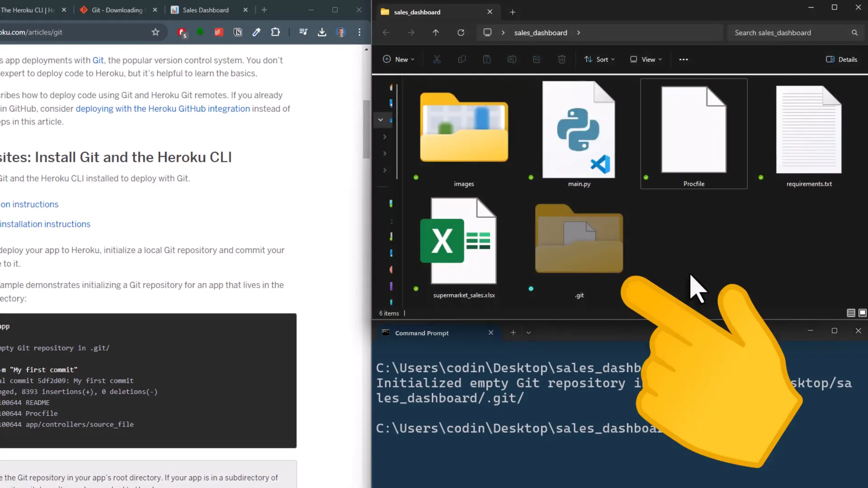
Task: Select the Rename icon in File Explorer
Action: pos(512,59)
